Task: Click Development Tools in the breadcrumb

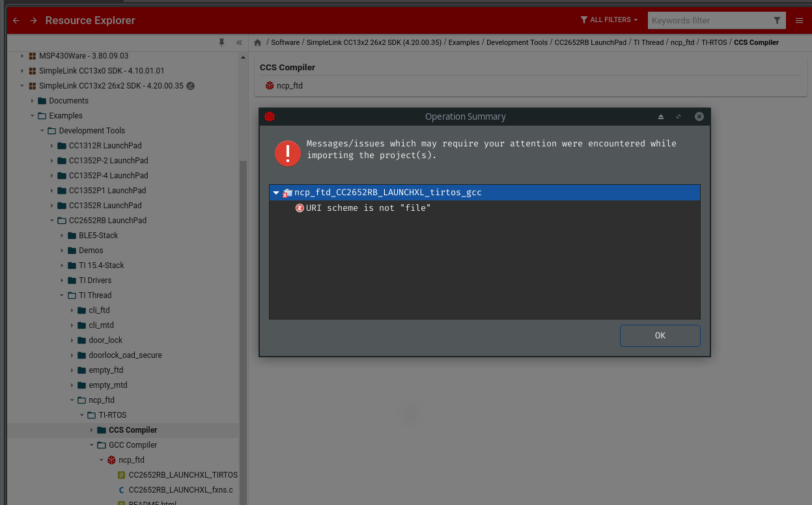Action: tap(517, 42)
